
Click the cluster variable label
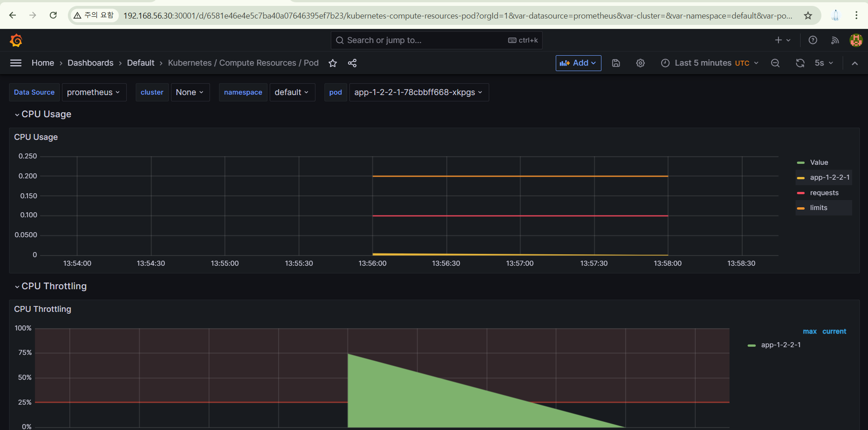coord(152,92)
